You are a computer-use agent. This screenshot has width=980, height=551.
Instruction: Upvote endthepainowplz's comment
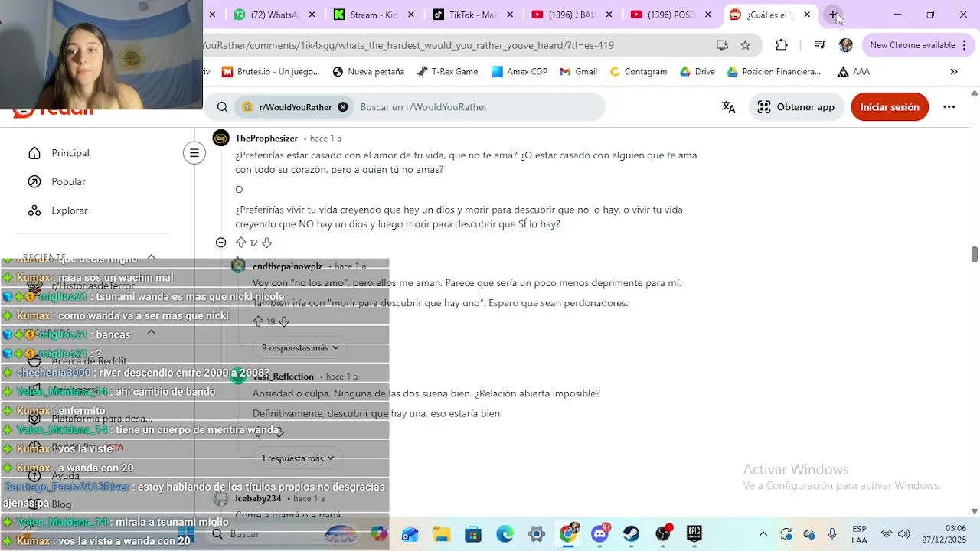coord(258,321)
